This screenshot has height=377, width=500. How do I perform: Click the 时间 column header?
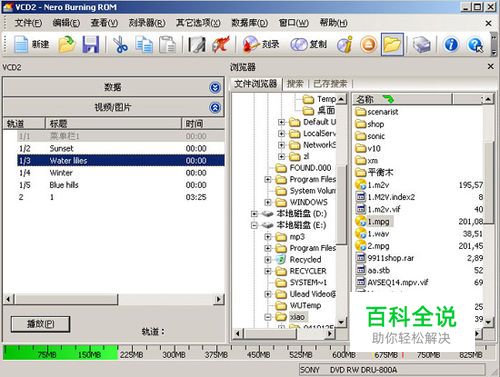point(203,124)
